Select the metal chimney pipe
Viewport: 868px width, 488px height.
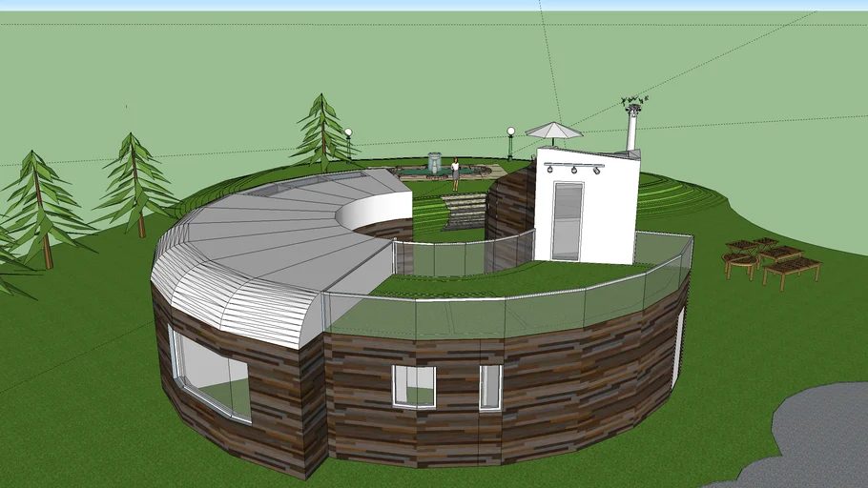click(x=630, y=131)
